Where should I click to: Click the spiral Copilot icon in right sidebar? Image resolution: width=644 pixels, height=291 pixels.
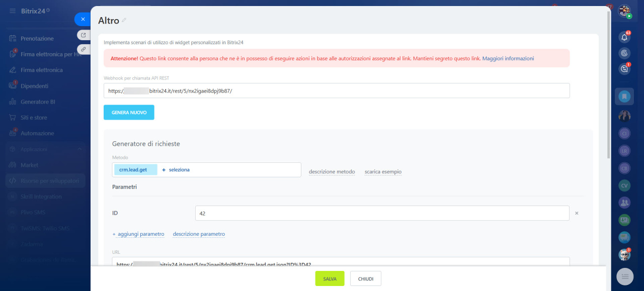point(624,53)
